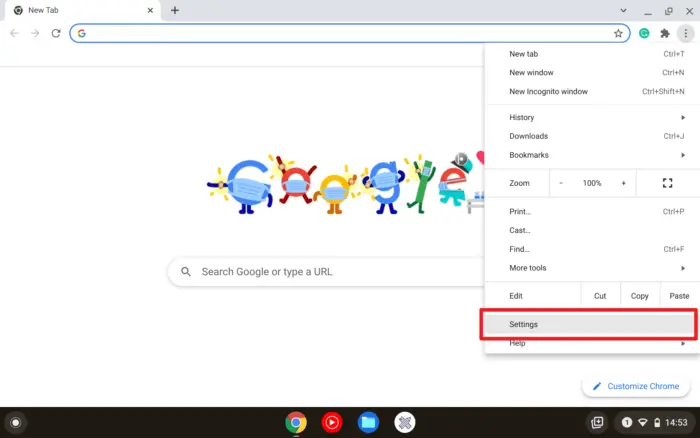The width and height of the screenshot is (700, 438).
Task: Click the Wi-Fi status icon
Action: click(642, 422)
